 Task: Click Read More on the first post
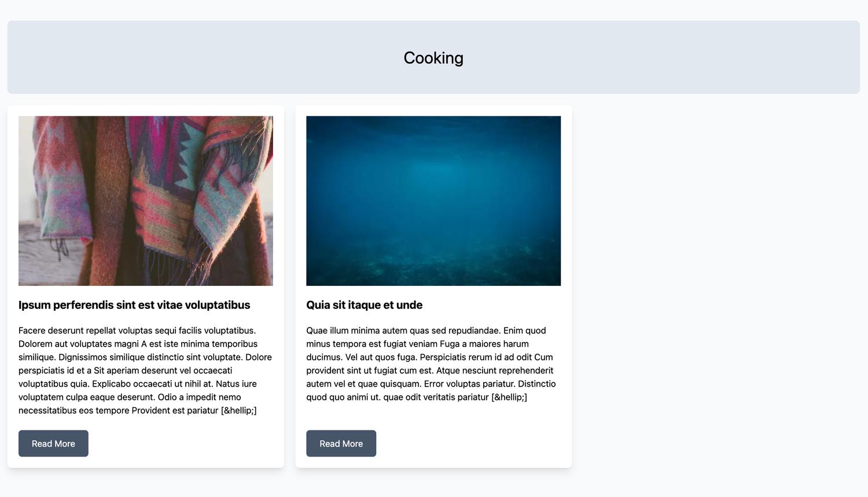pos(53,443)
